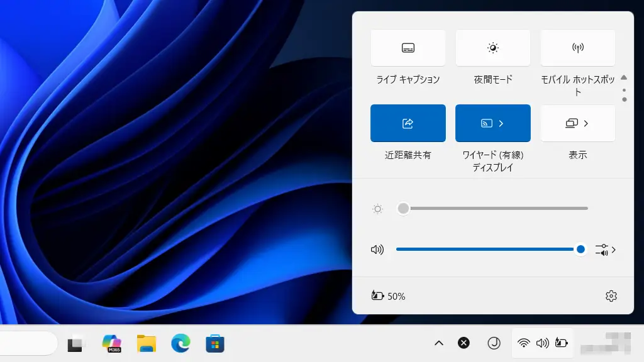
Task: Expand the ワイヤード (有線) ディスプレイ cast options
Action: [x=501, y=124]
